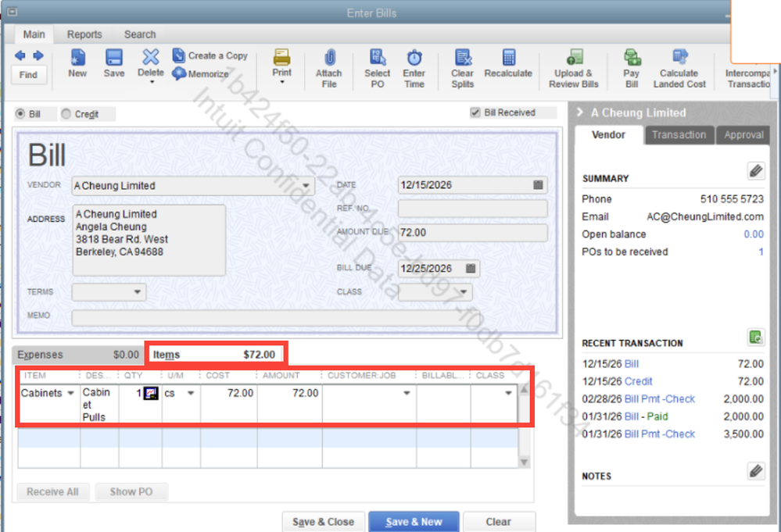Switch to the Search ribbon tab

(x=140, y=34)
